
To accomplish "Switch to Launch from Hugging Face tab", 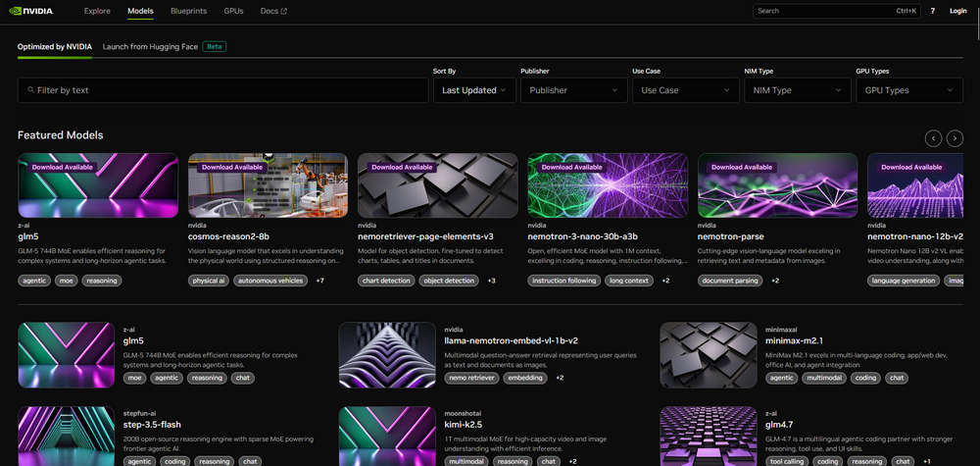I will pyautogui.click(x=150, y=47).
